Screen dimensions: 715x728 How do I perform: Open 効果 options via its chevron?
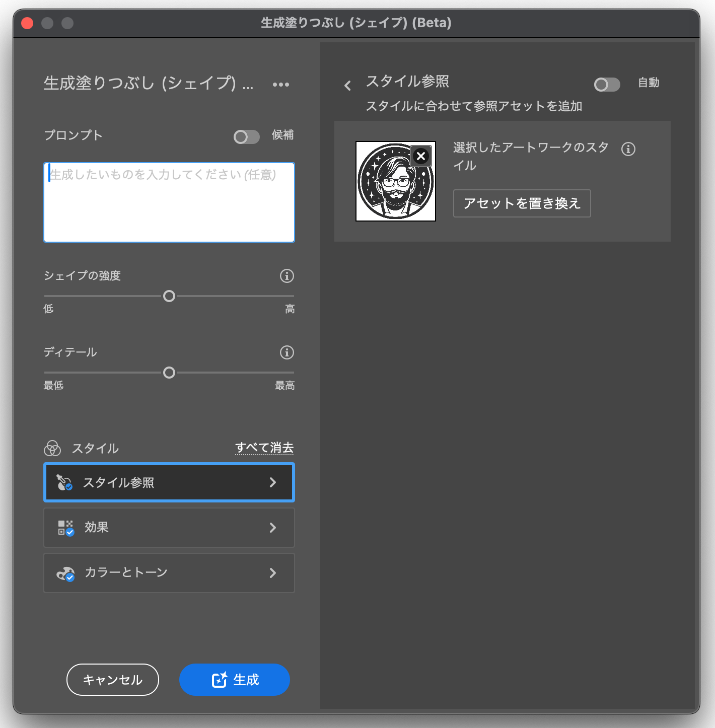coord(273,528)
